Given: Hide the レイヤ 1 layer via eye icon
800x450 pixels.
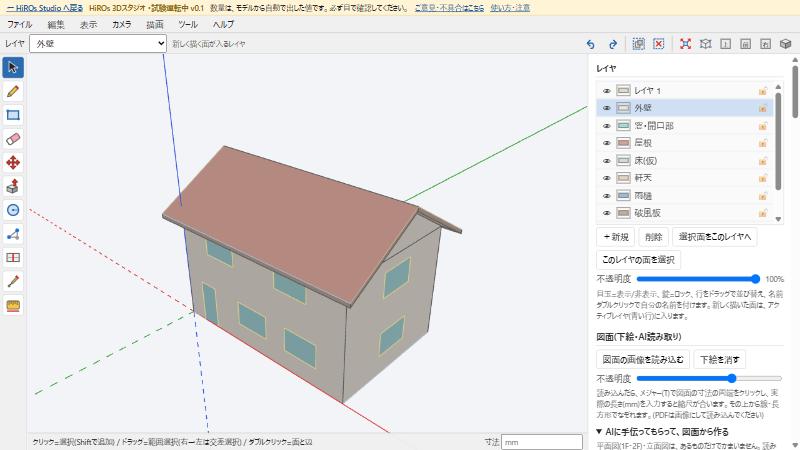Looking at the screenshot, I should (607, 91).
